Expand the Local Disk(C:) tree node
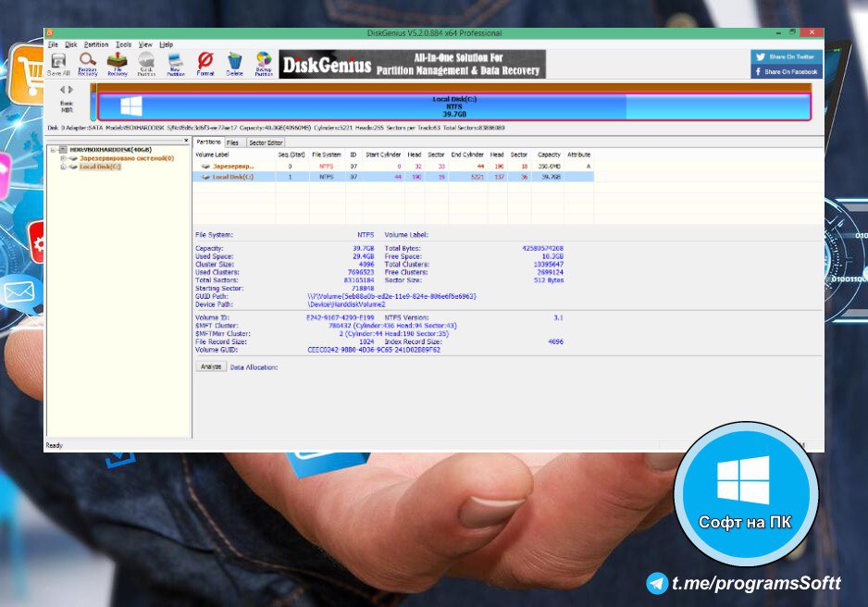 click(63, 167)
